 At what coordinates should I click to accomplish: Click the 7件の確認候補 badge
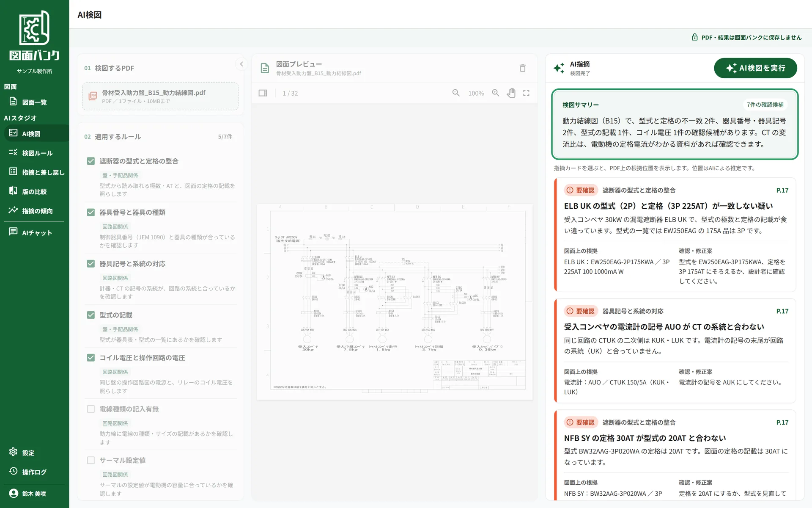point(765,105)
